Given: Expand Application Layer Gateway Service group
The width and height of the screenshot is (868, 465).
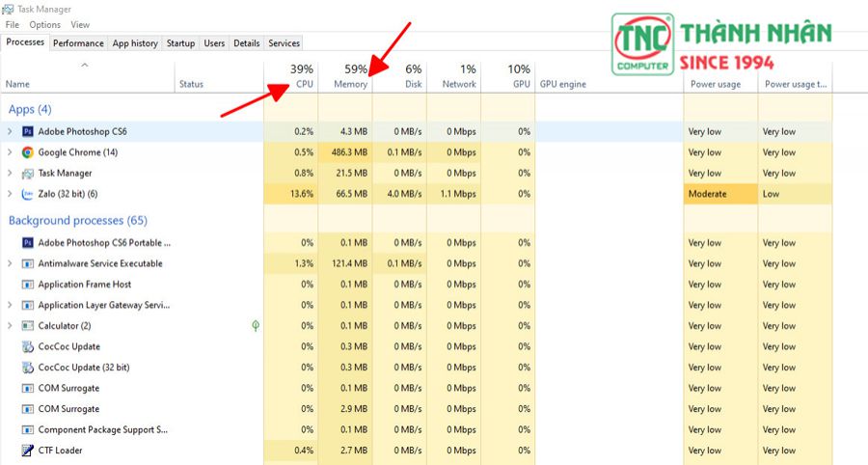Looking at the screenshot, I should tap(10, 305).
